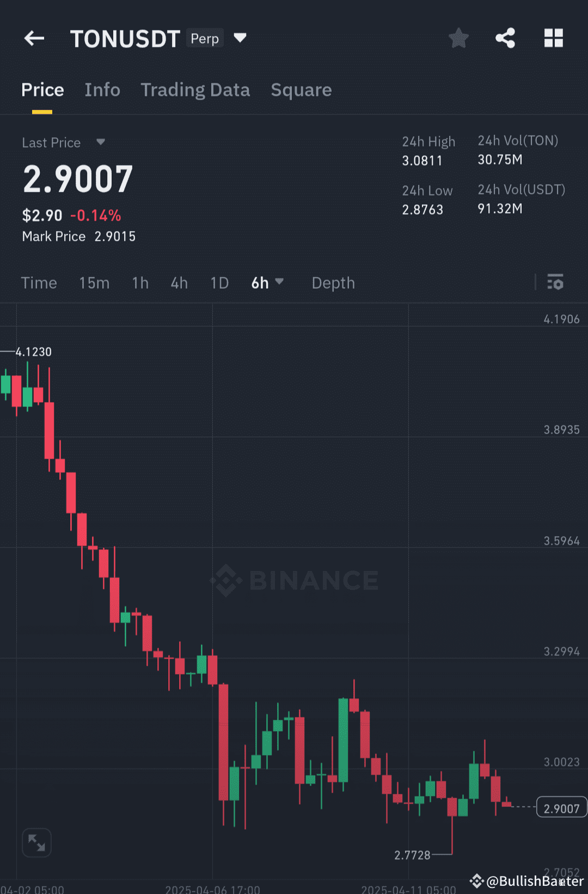Screen dimensions: 588x894
Task: Add TONUSDT to favorites via star icon
Action: coord(458,38)
